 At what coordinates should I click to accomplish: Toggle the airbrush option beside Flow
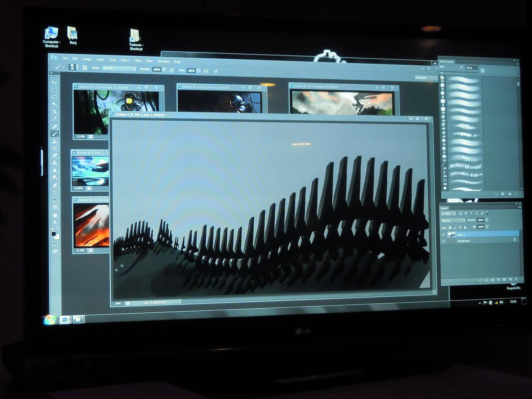click(206, 71)
